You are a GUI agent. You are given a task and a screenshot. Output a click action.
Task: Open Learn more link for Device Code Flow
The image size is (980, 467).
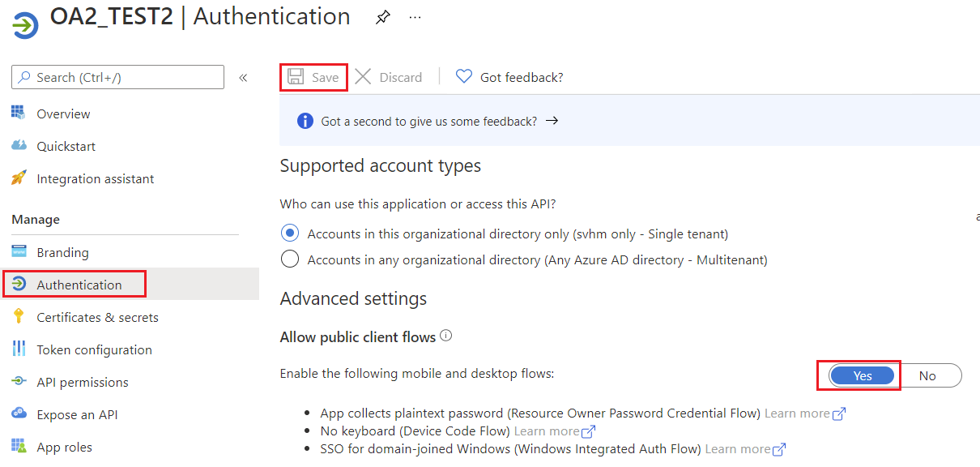tap(554, 431)
